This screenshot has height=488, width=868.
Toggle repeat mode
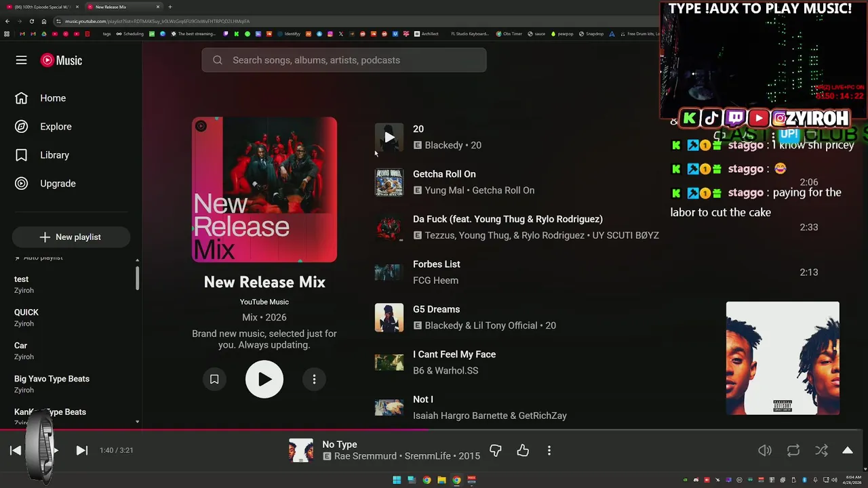pos(793,450)
